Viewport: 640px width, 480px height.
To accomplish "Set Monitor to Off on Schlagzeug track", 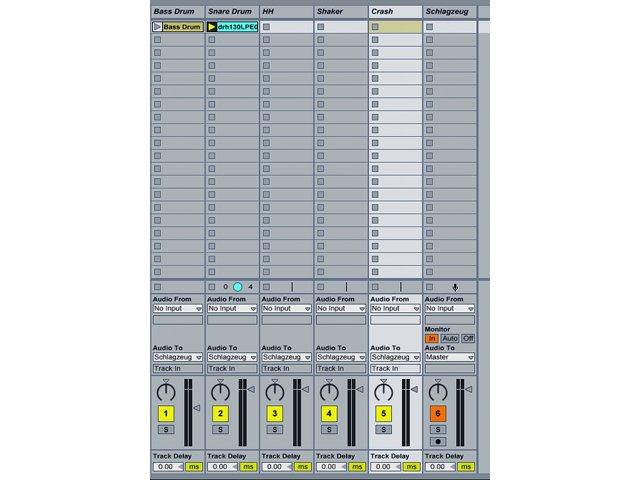I will tap(468, 338).
